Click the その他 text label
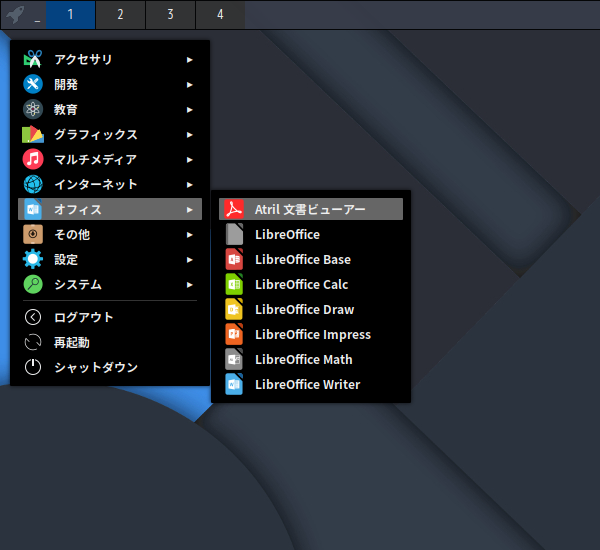The image size is (600, 550). [72, 234]
